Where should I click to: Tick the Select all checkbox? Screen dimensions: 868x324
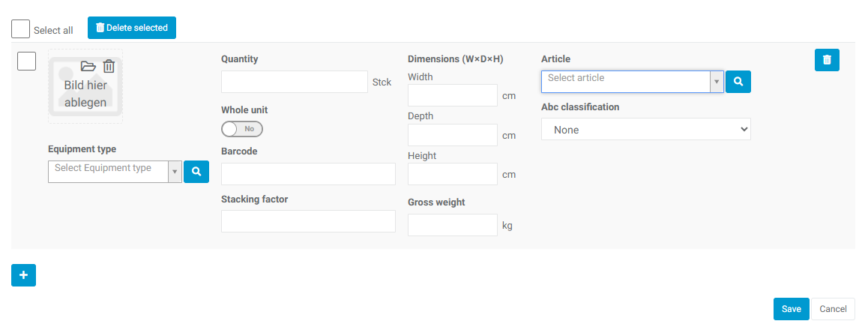tap(21, 29)
